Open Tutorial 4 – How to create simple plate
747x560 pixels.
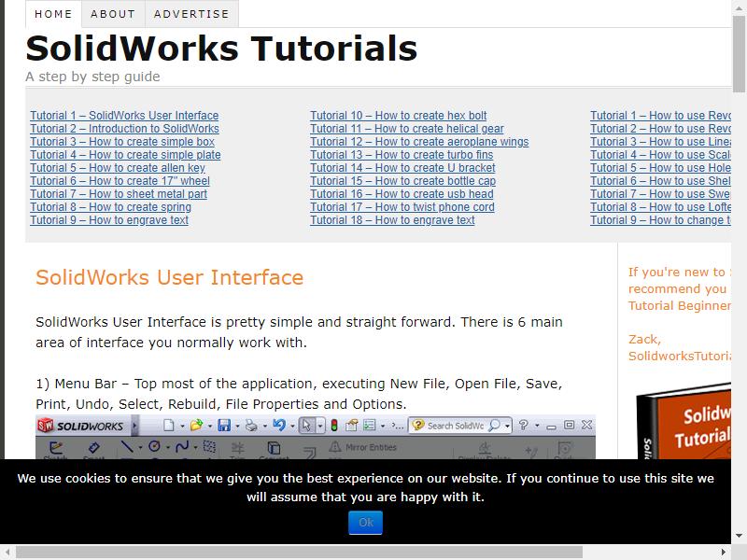[125, 155]
